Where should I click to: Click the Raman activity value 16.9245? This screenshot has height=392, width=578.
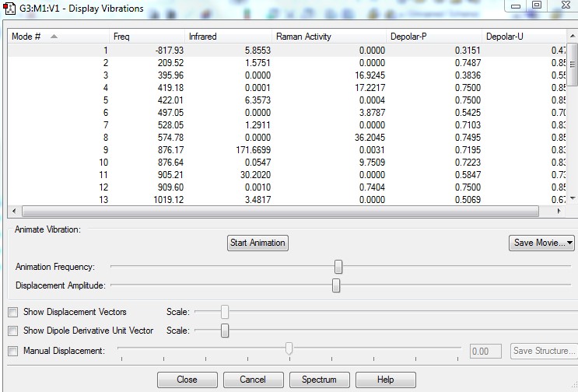pyautogui.click(x=370, y=75)
